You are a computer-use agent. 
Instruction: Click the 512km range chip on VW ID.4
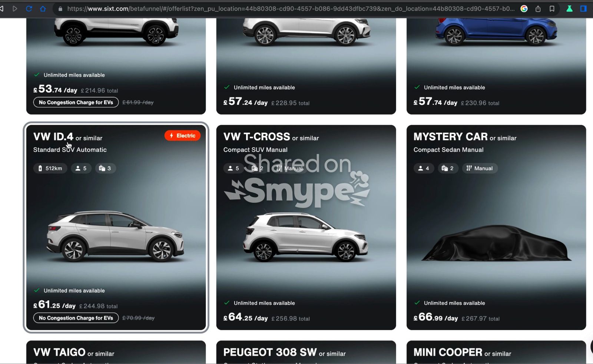point(50,168)
